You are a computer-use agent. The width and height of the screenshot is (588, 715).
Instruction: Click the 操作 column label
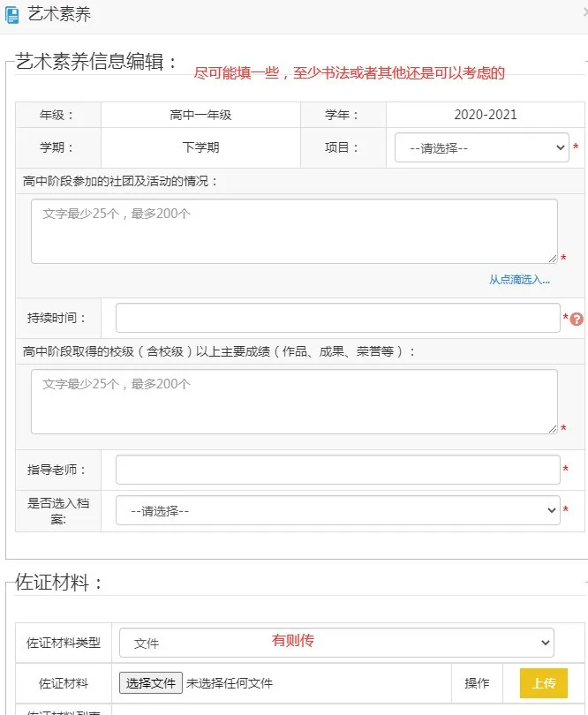tap(477, 683)
